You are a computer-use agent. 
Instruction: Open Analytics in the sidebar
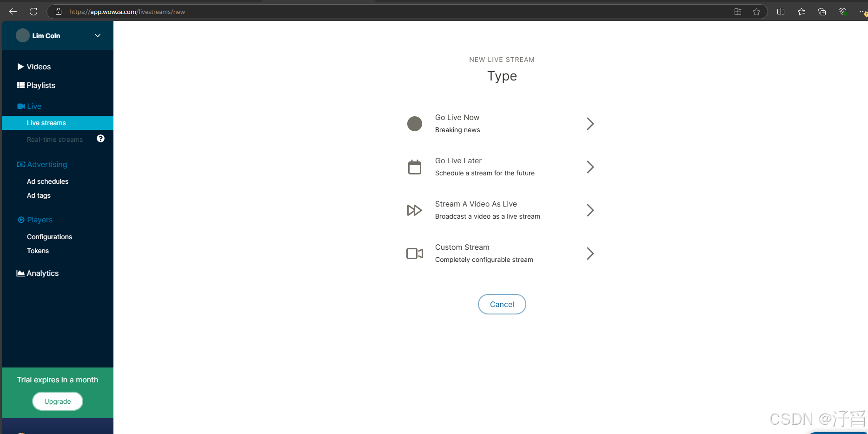click(38, 273)
